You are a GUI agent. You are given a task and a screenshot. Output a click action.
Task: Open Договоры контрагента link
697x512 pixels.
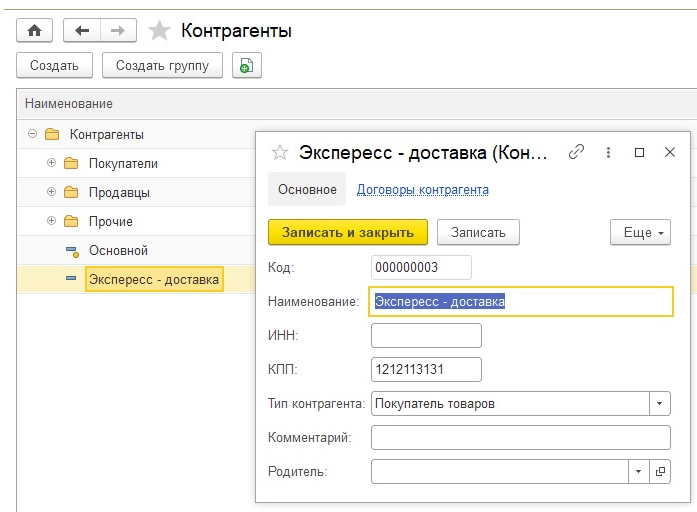pos(423,190)
